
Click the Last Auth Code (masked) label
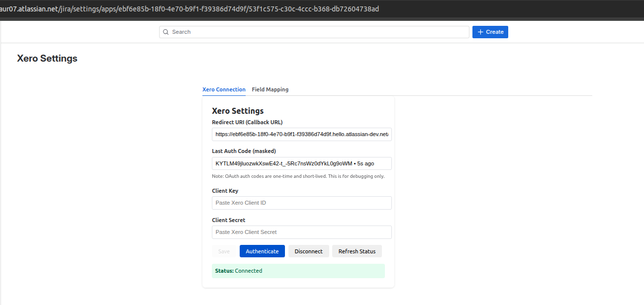tap(244, 151)
